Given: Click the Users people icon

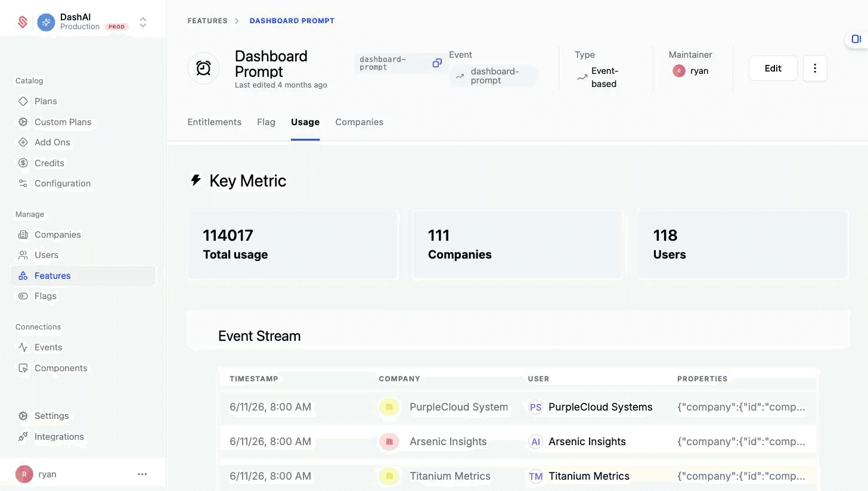Looking at the screenshot, I should pos(23,255).
